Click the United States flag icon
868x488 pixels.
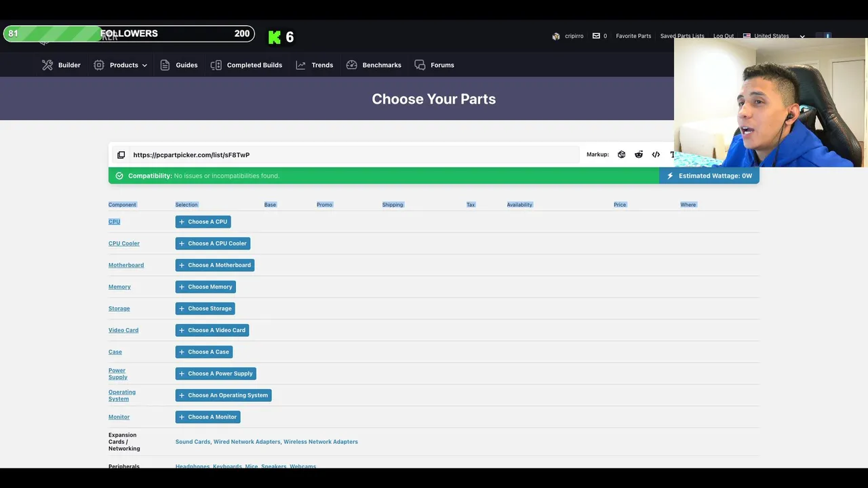tap(747, 36)
